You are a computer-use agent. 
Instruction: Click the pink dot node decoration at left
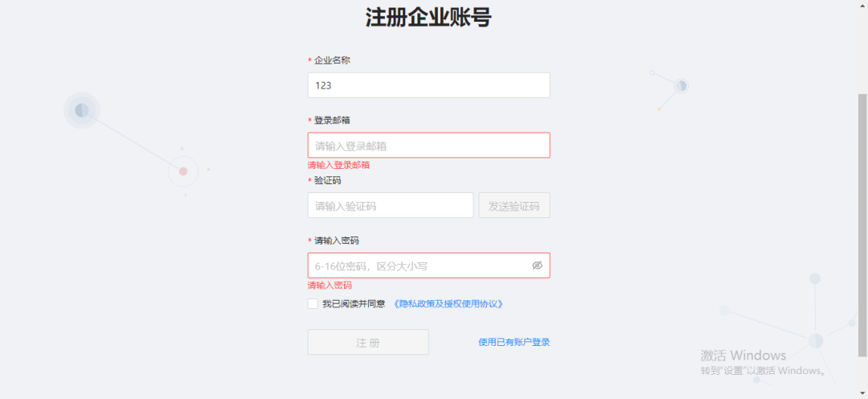[183, 171]
